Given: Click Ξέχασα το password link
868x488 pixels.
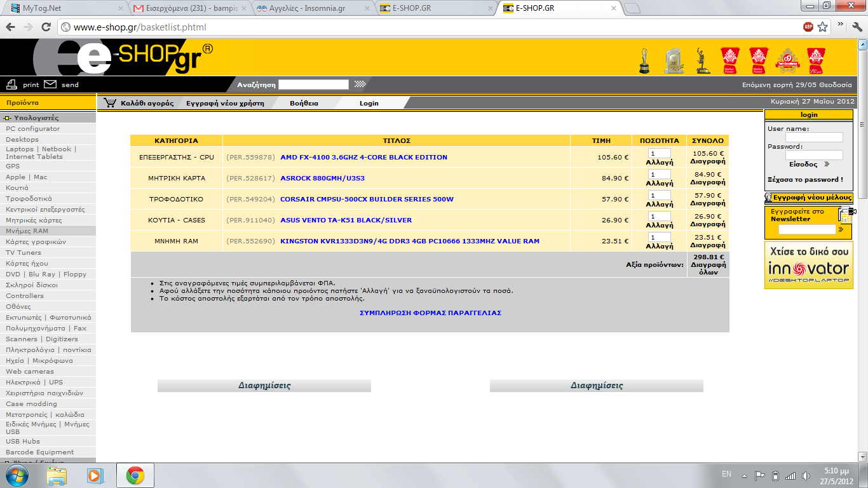Looking at the screenshot, I should pos(805,180).
